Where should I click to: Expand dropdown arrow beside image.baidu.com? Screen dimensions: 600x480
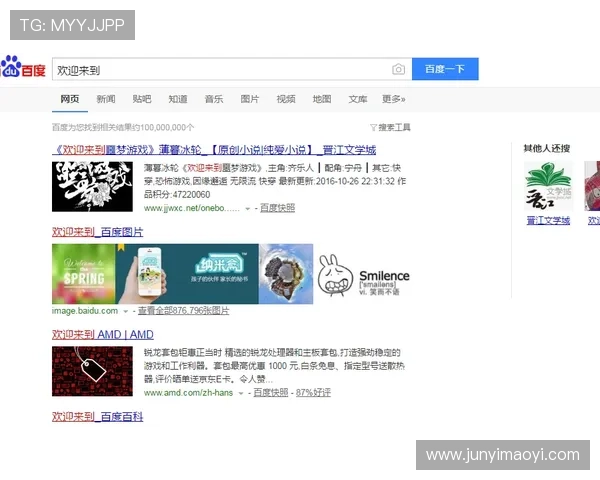(x=126, y=312)
